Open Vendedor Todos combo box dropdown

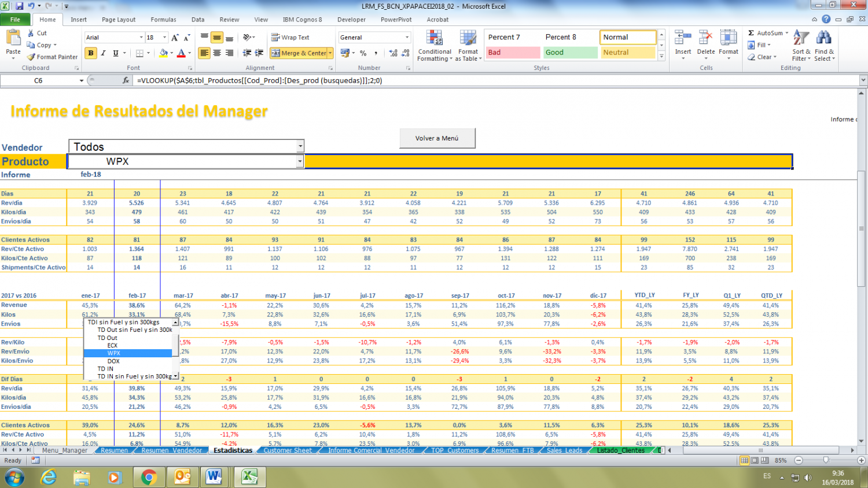pos(300,146)
